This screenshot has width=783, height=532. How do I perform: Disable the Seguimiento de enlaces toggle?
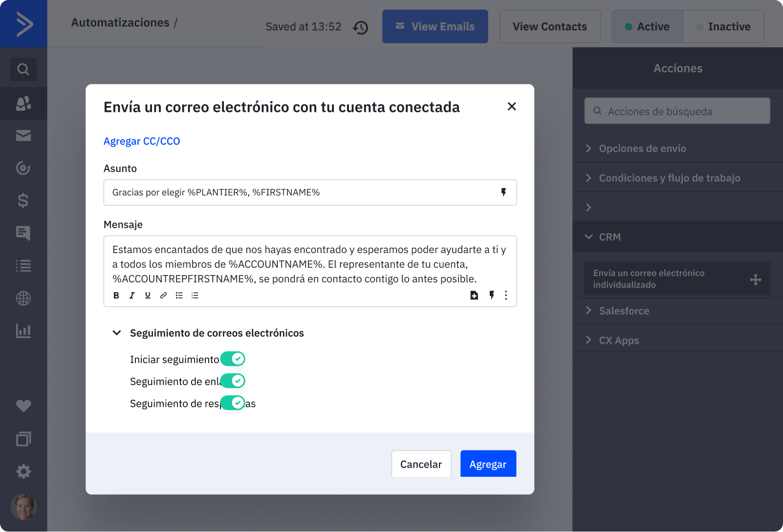click(x=233, y=381)
